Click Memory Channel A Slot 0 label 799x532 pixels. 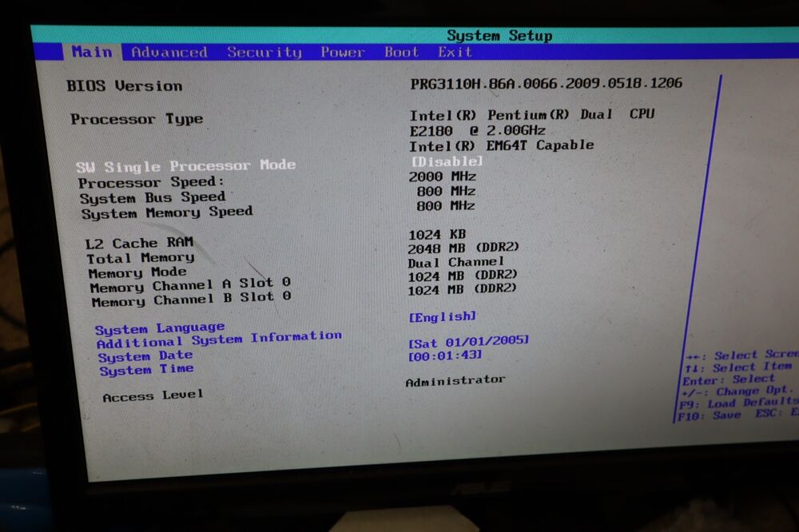click(190, 285)
